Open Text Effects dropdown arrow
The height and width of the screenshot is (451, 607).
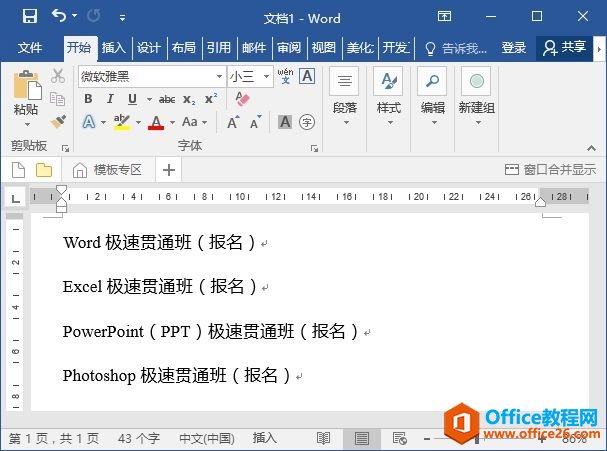point(103,123)
